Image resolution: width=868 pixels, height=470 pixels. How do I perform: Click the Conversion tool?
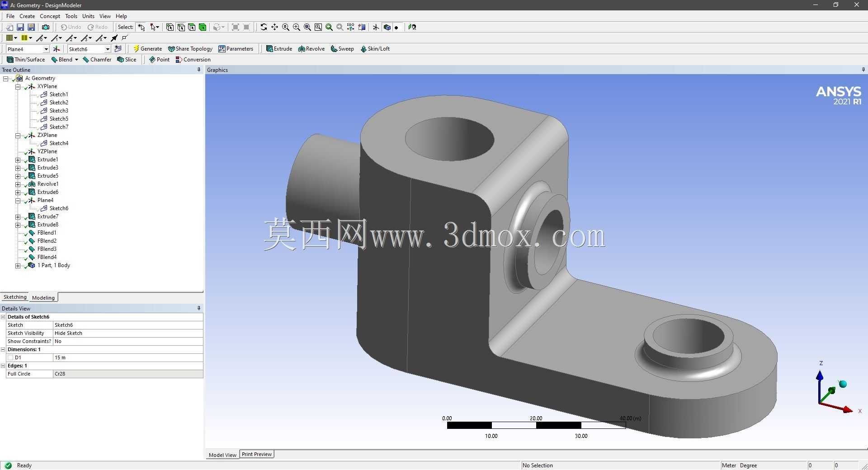click(193, 60)
